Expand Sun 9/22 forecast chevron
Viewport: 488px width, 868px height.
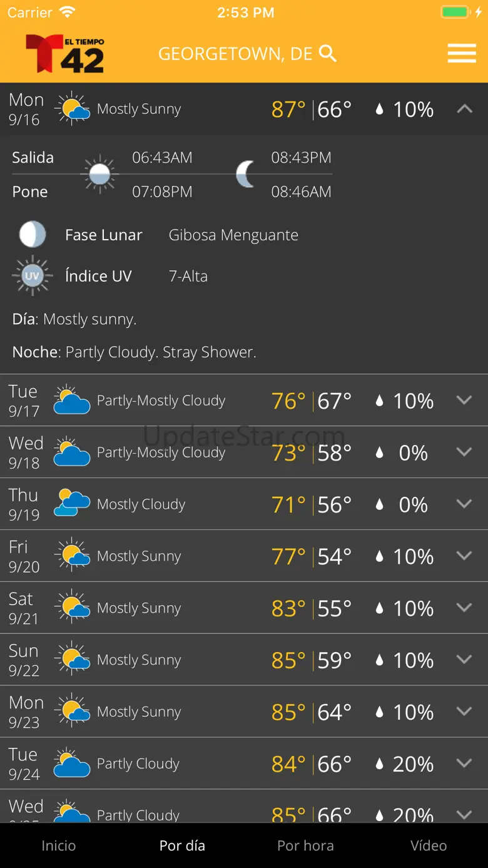[x=464, y=660]
